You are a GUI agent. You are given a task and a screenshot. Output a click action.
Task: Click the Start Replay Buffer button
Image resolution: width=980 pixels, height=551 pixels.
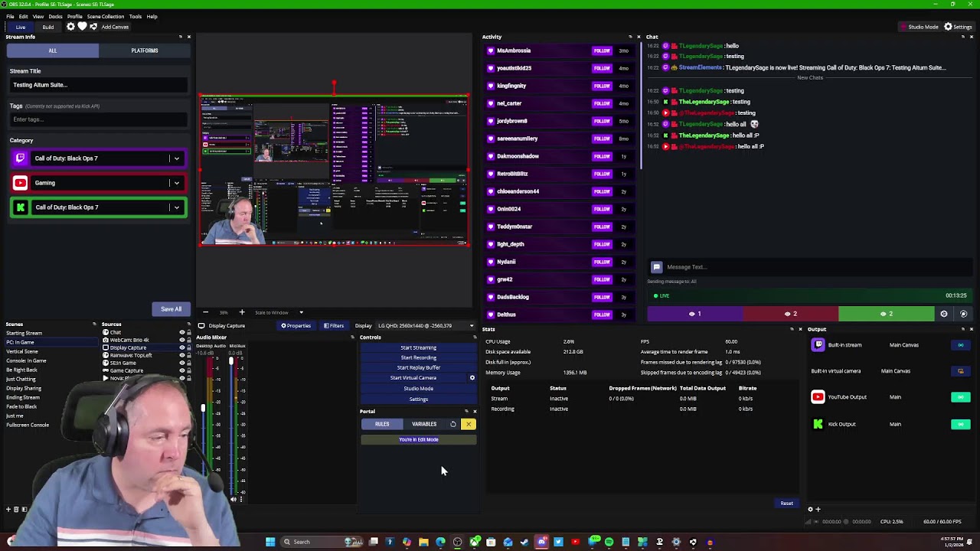click(419, 367)
